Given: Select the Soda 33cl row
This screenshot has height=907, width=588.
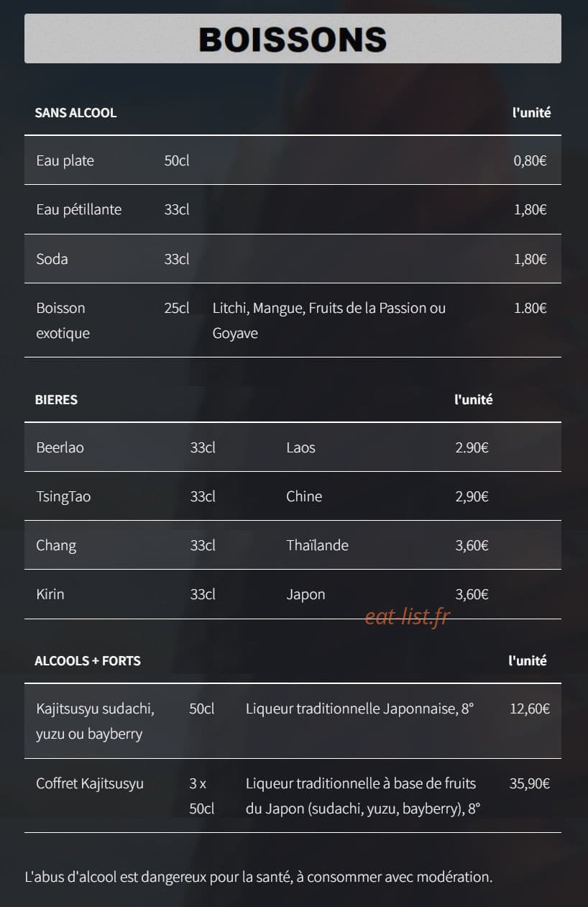Looking at the screenshot, I should (x=293, y=259).
